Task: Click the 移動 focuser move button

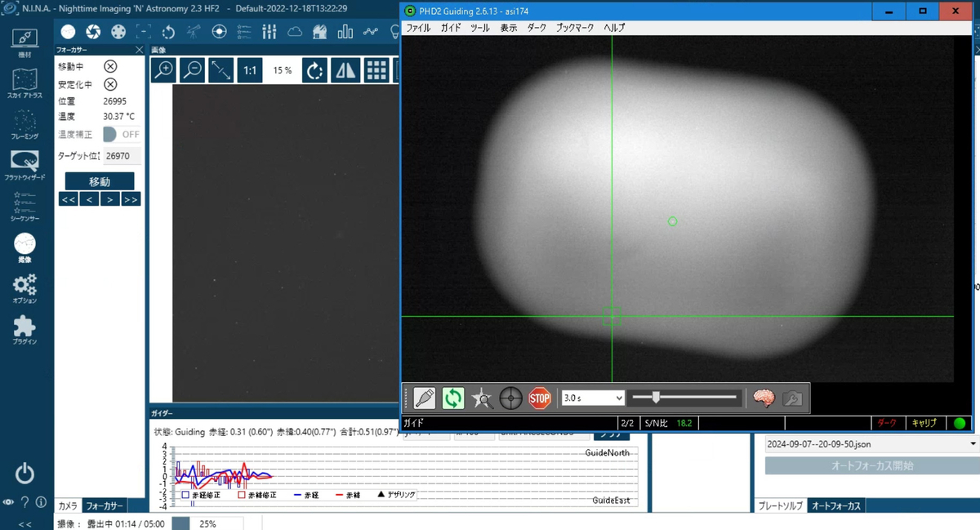Action: (x=100, y=181)
